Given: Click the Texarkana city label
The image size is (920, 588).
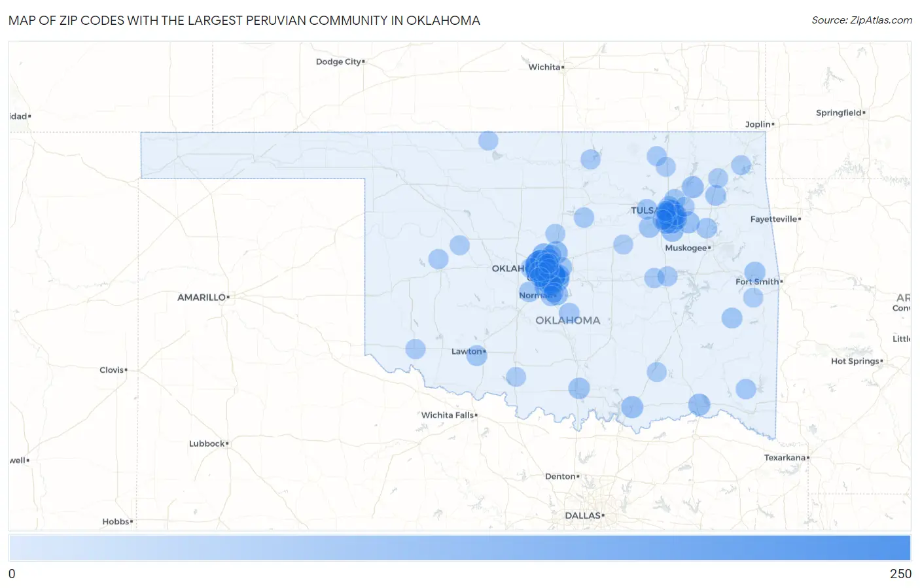Looking at the screenshot, I should click(785, 458).
